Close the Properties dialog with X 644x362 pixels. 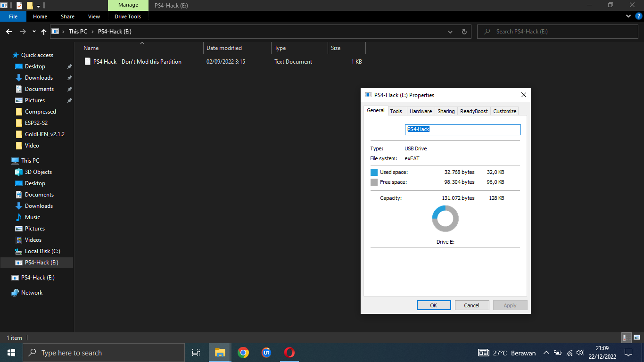point(523,95)
